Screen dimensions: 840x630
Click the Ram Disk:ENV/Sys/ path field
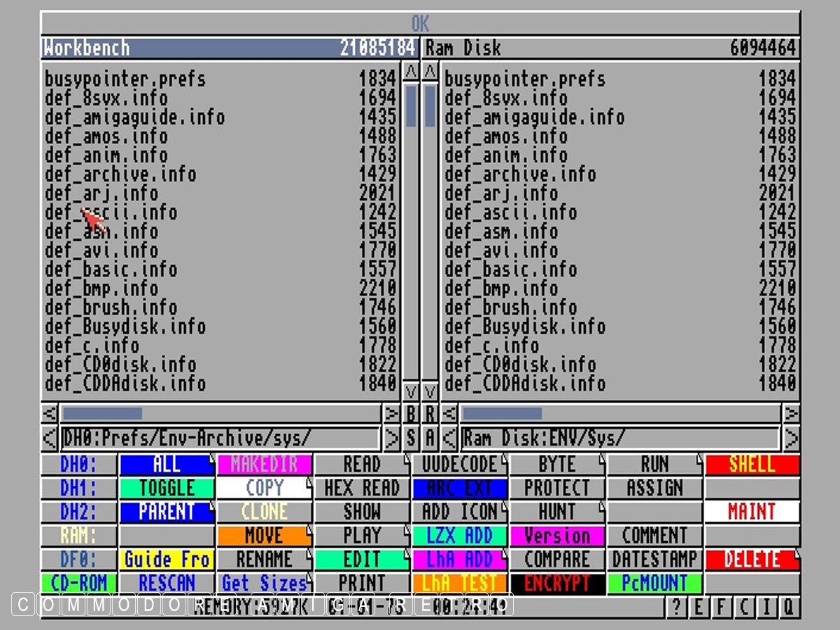click(x=619, y=439)
